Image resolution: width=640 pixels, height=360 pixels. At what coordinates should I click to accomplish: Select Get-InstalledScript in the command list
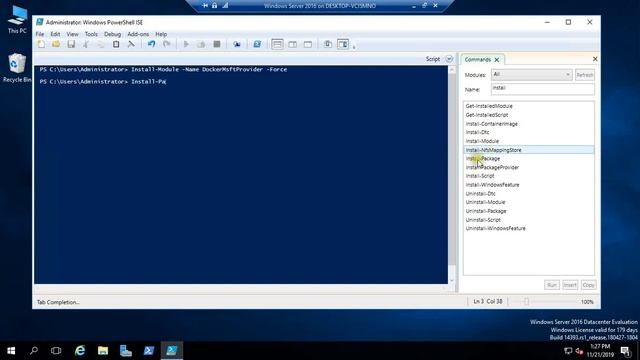[x=487, y=115]
